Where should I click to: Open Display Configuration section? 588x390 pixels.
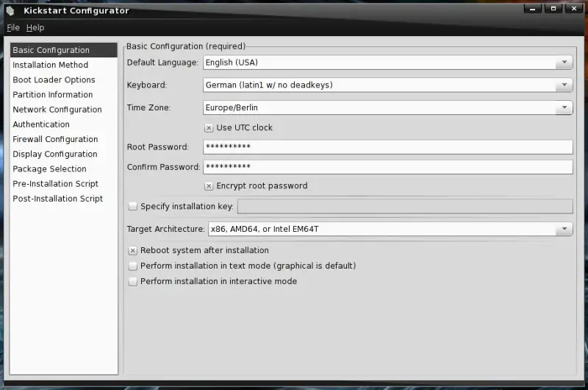coord(64,154)
